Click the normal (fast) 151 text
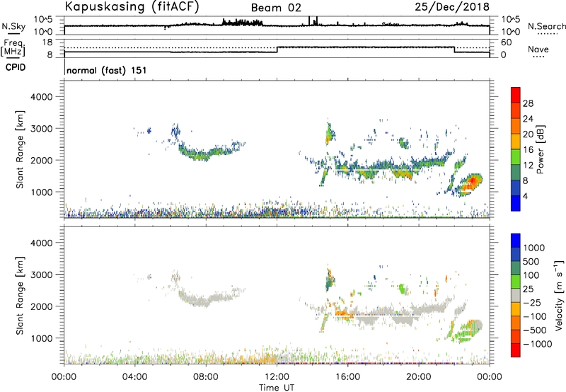This screenshot has width=566, height=392. pos(107,70)
